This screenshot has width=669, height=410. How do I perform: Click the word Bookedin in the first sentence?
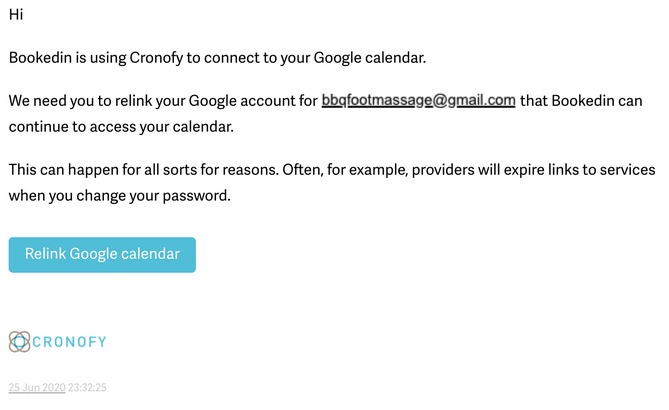(x=41, y=58)
